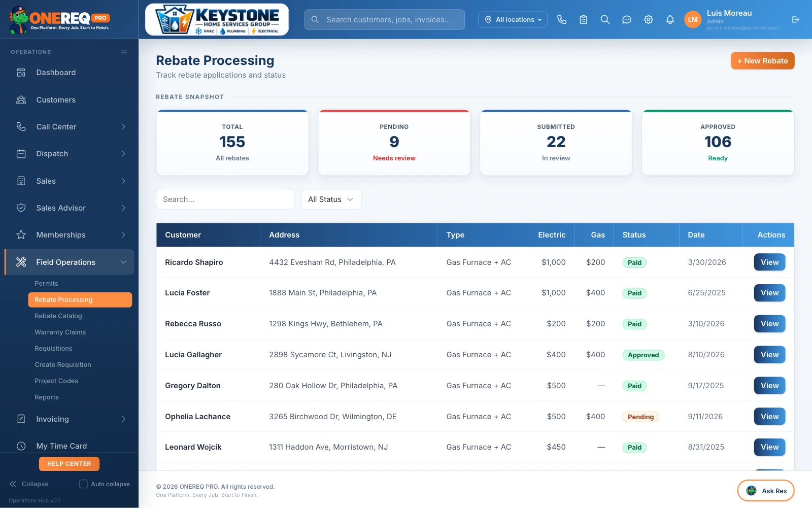Open the clipboard icon in header
812x508 pixels.
click(x=584, y=20)
